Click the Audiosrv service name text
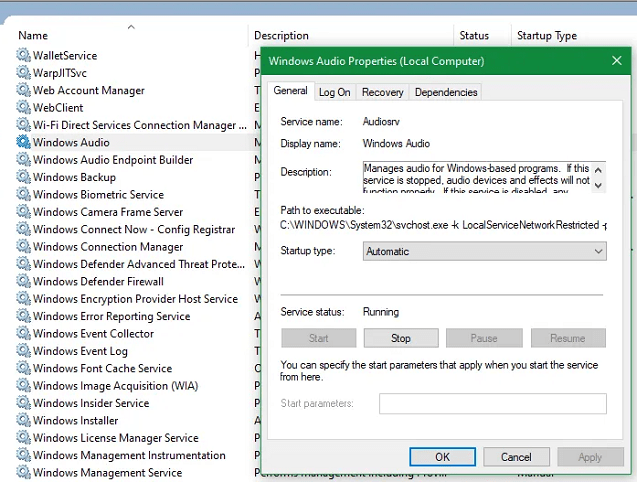Viewport: 637px width, 482px height. click(x=381, y=122)
